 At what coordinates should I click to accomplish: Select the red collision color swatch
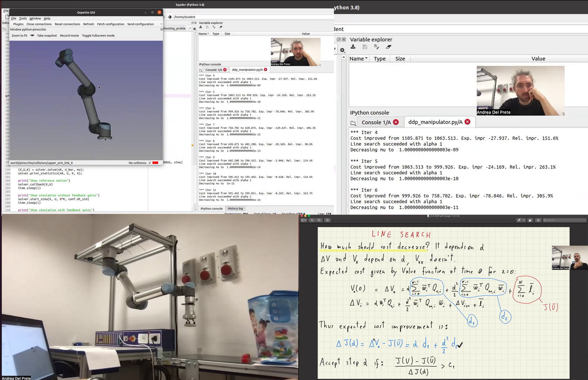[x=155, y=163]
